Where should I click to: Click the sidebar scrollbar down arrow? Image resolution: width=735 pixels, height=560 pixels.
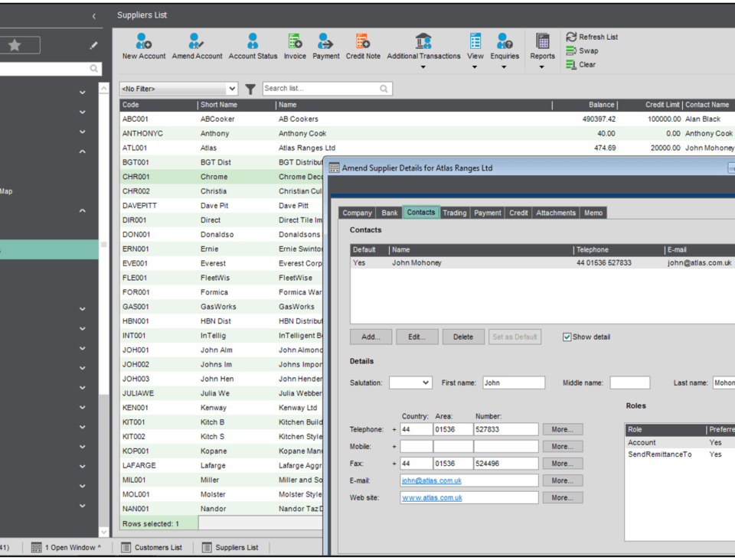(103, 532)
